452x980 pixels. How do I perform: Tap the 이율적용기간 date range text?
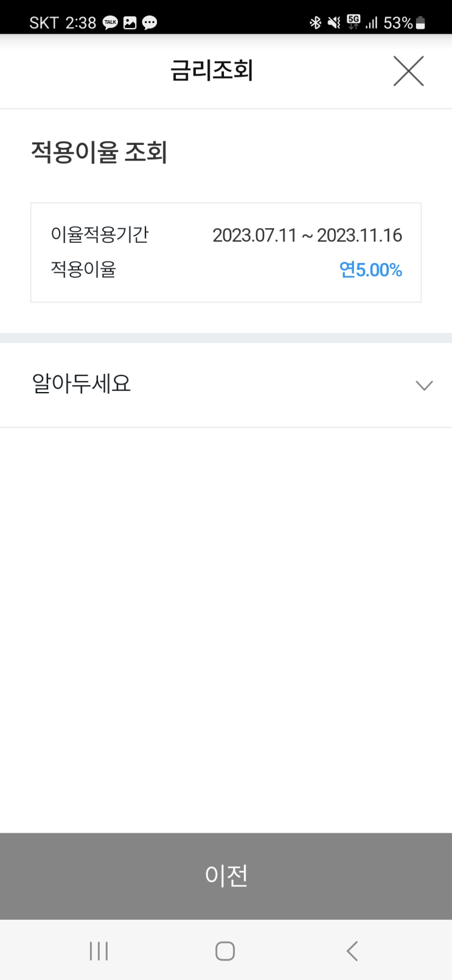pos(307,235)
